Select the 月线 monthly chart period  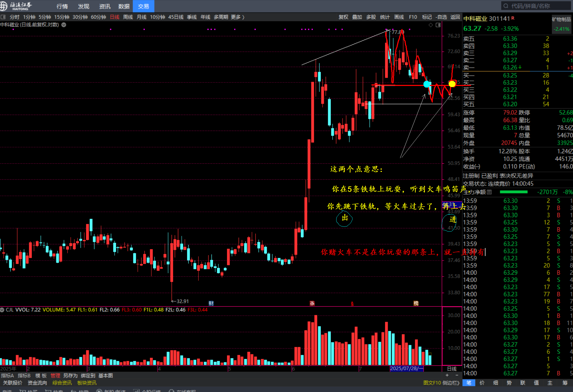coord(142,17)
